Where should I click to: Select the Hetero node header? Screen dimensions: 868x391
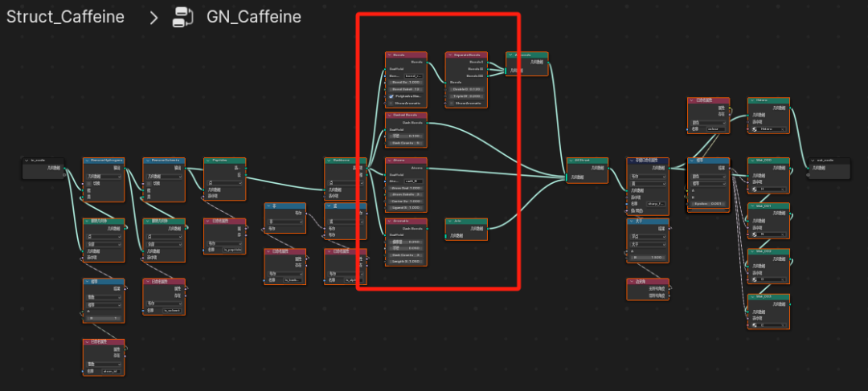769,100
